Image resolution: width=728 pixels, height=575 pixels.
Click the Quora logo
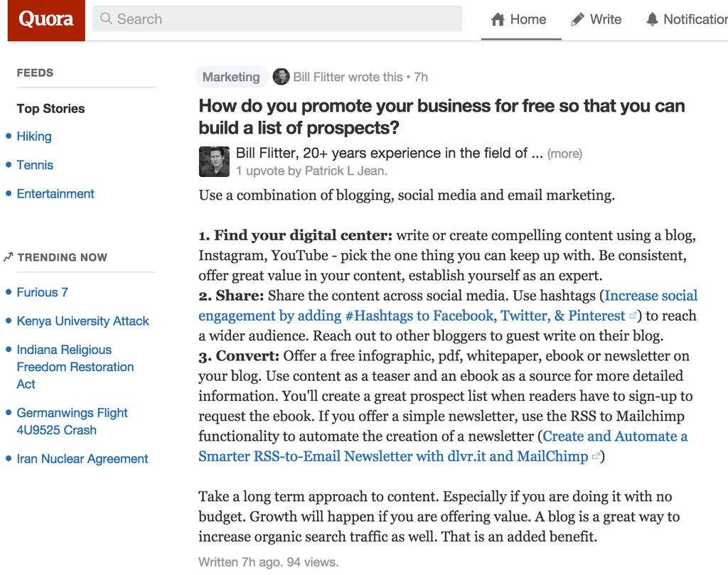click(46, 20)
